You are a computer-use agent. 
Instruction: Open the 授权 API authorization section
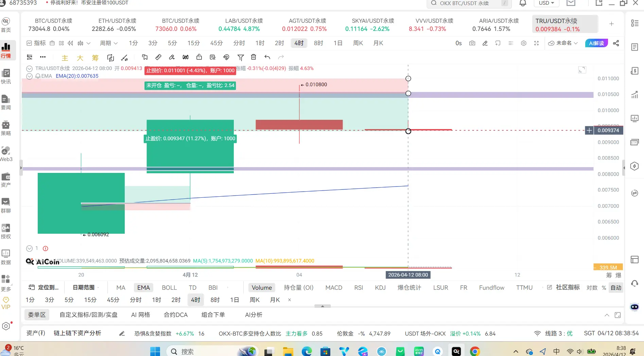(6, 232)
